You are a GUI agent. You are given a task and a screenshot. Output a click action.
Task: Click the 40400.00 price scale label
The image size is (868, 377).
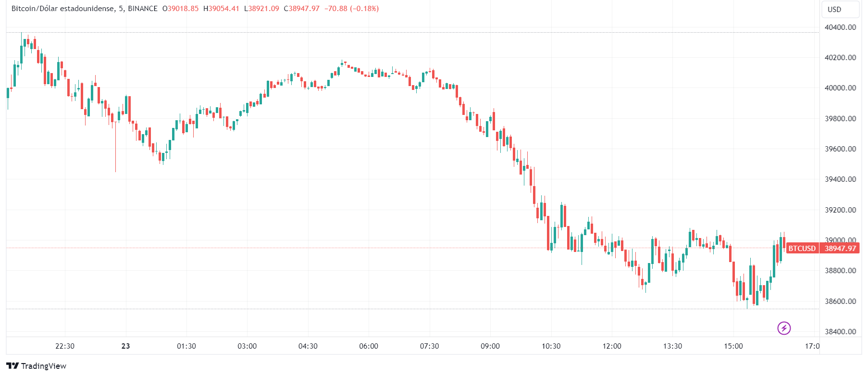(x=840, y=27)
